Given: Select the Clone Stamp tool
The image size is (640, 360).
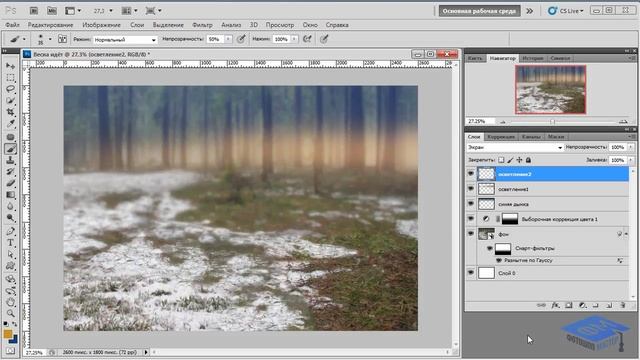Looking at the screenshot, I should [x=11, y=160].
